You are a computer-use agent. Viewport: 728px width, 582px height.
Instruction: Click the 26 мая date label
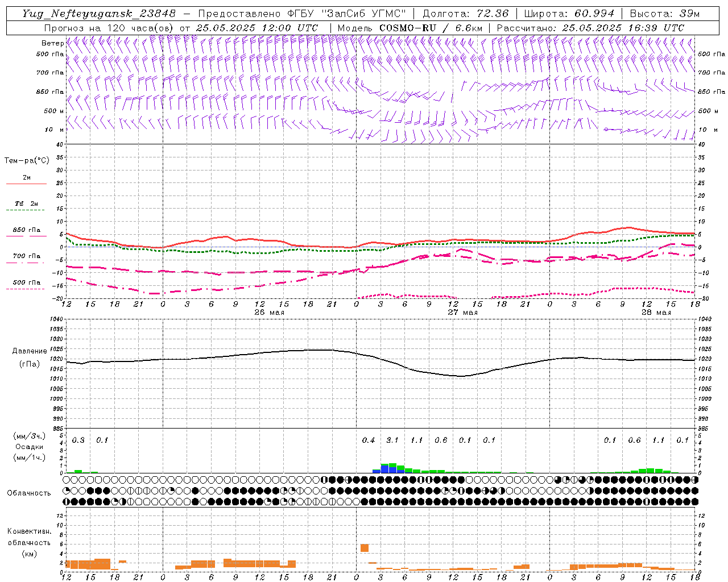[x=270, y=313]
